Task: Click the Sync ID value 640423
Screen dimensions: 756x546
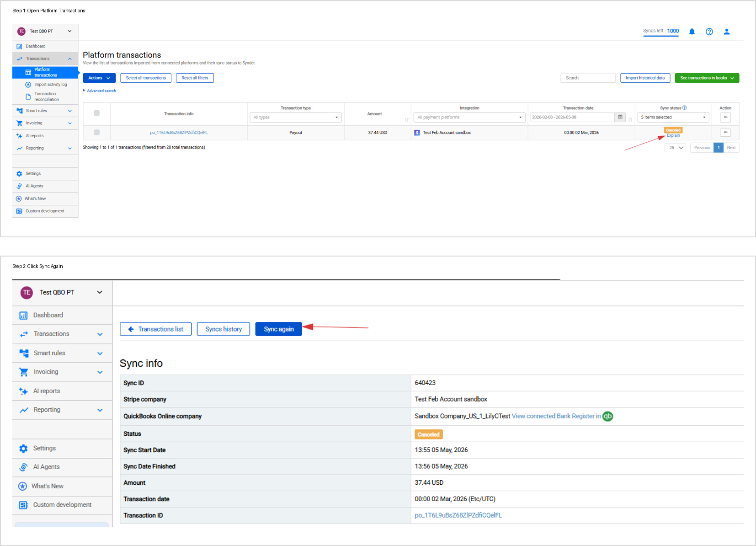Action: (425, 383)
